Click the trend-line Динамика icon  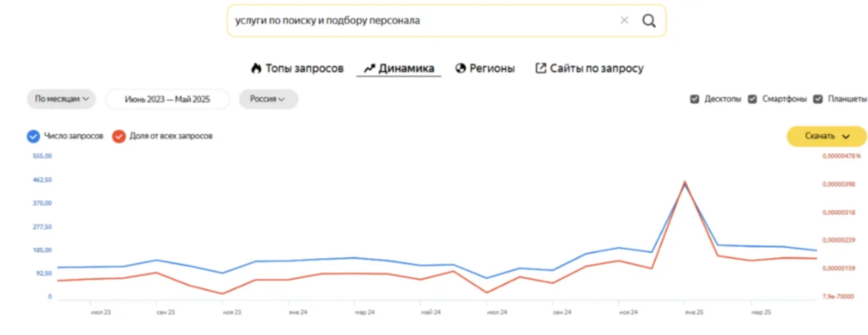point(369,68)
